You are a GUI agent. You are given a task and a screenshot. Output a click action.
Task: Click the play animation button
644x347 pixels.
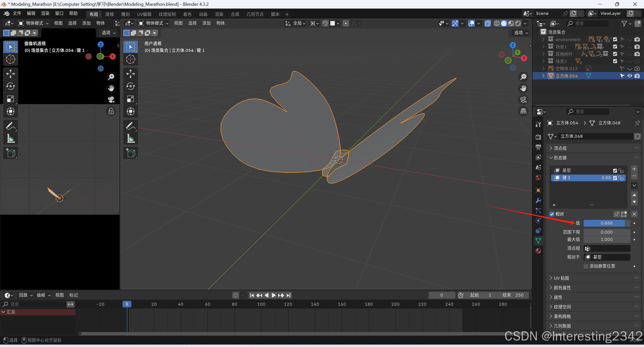pyautogui.click(x=274, y=295)
